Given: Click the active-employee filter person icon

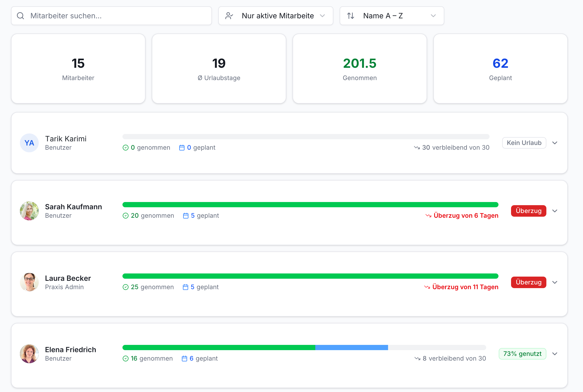Looking at the screenshot, I should (x=229, y=16).
